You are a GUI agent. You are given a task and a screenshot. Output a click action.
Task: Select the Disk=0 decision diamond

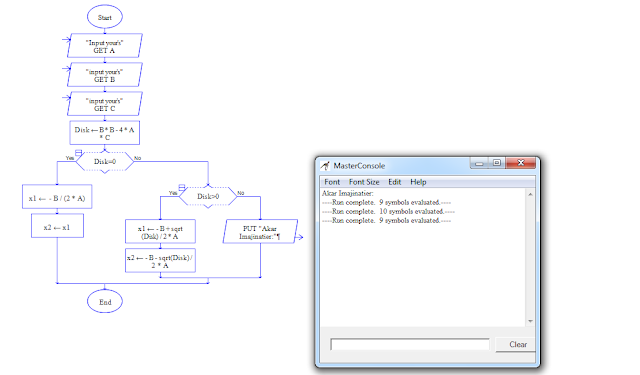[105, 162]
